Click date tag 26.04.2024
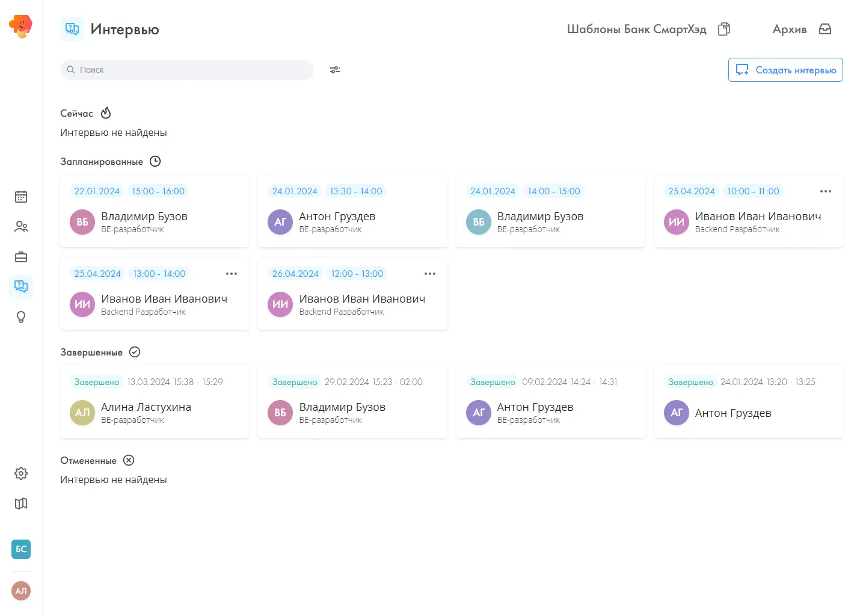This screenshot has width=866, height=616. tap(295, 274)
